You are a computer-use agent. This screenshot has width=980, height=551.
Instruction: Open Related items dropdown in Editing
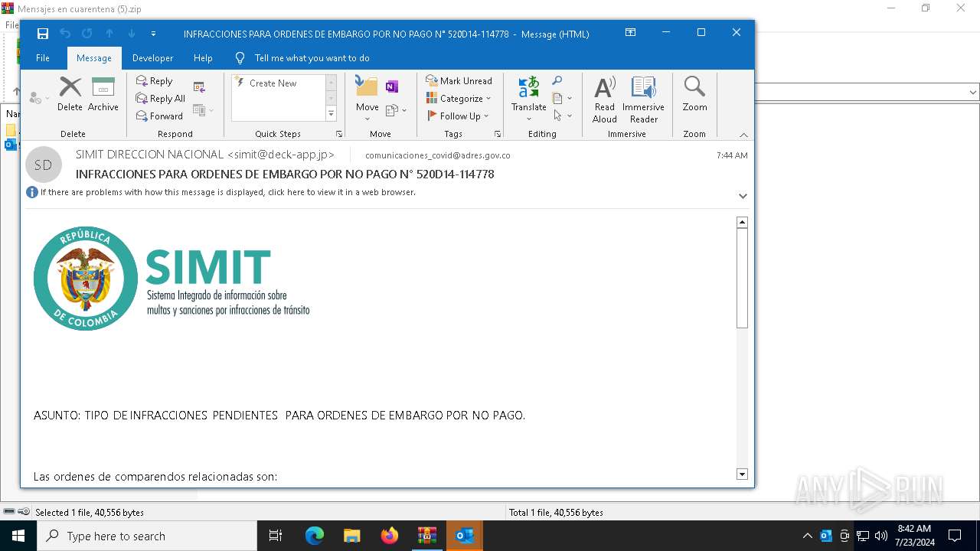[x=562, y=98]
